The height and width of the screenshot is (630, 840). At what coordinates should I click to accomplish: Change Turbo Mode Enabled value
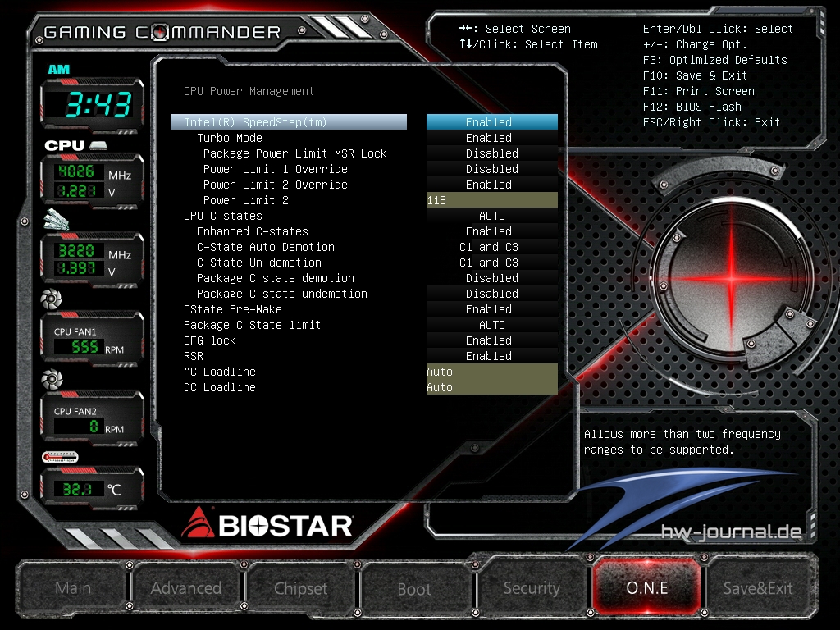point(492,138)
